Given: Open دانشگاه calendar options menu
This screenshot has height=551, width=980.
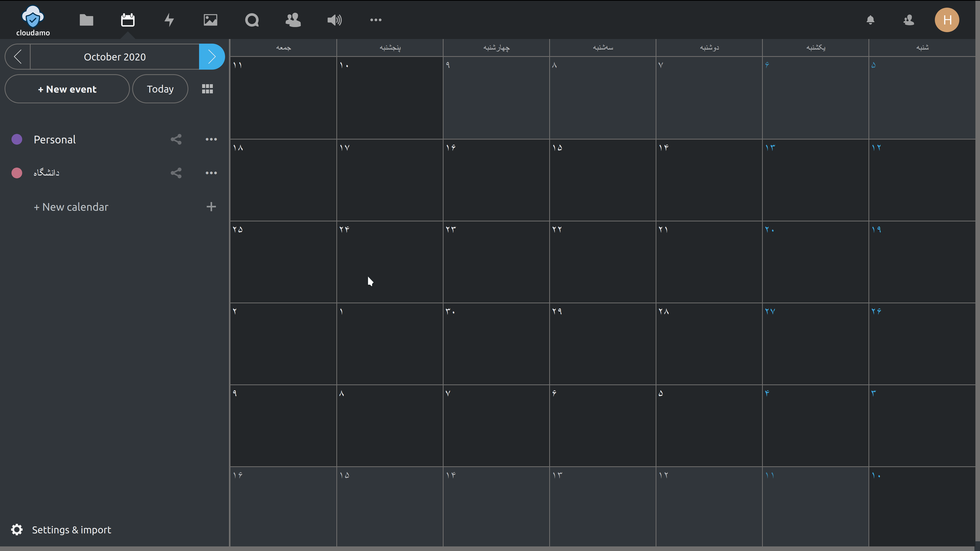Looking at the screenshot, I should (211, 173).
